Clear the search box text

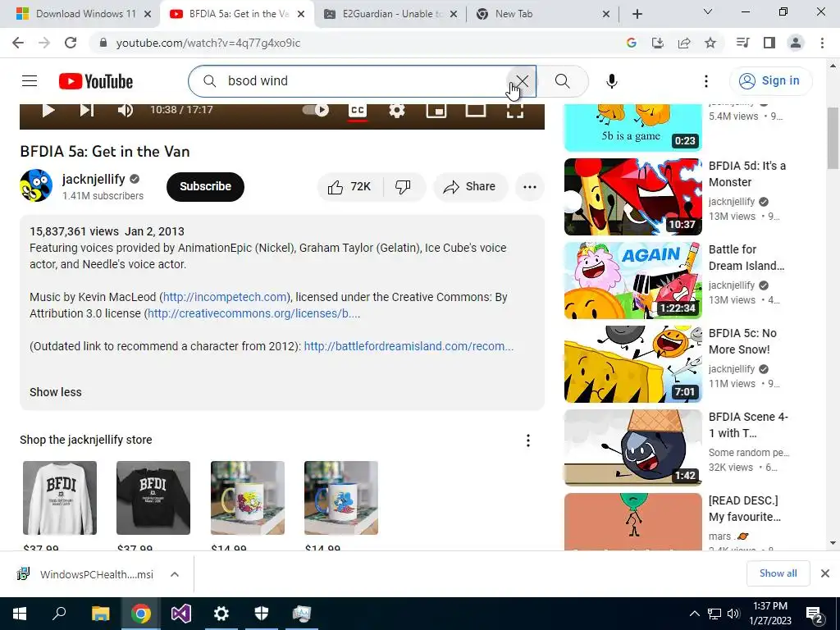click(523, 81)
